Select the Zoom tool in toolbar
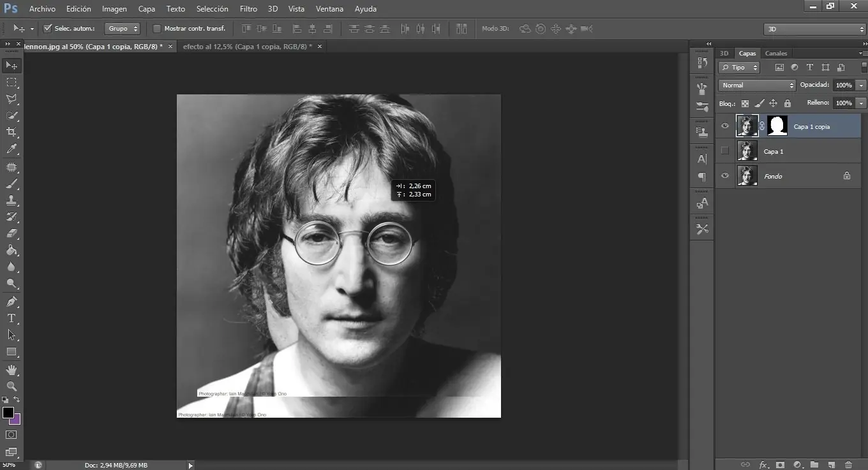The height and width of the screenshot is (470, 868). pyautogui.click(x=11, y=386)
